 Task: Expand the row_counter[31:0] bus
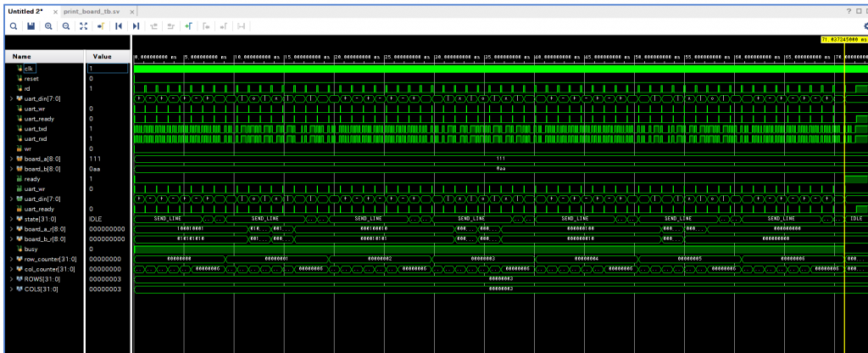(11, 259)
